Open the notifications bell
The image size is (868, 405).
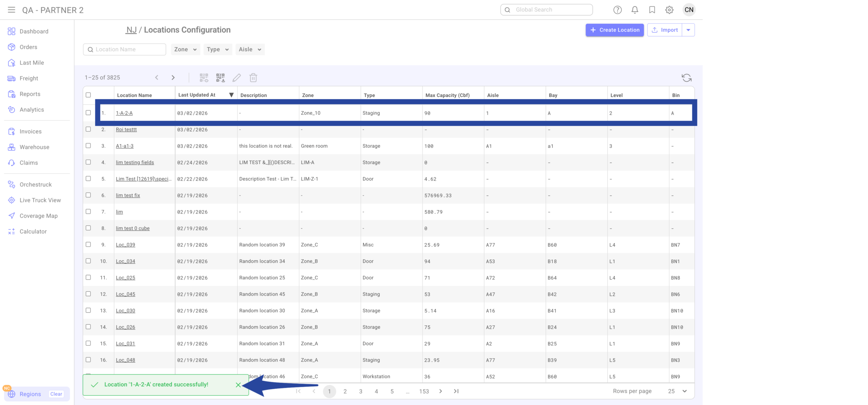pyautogui.click(x=635, y=10)
